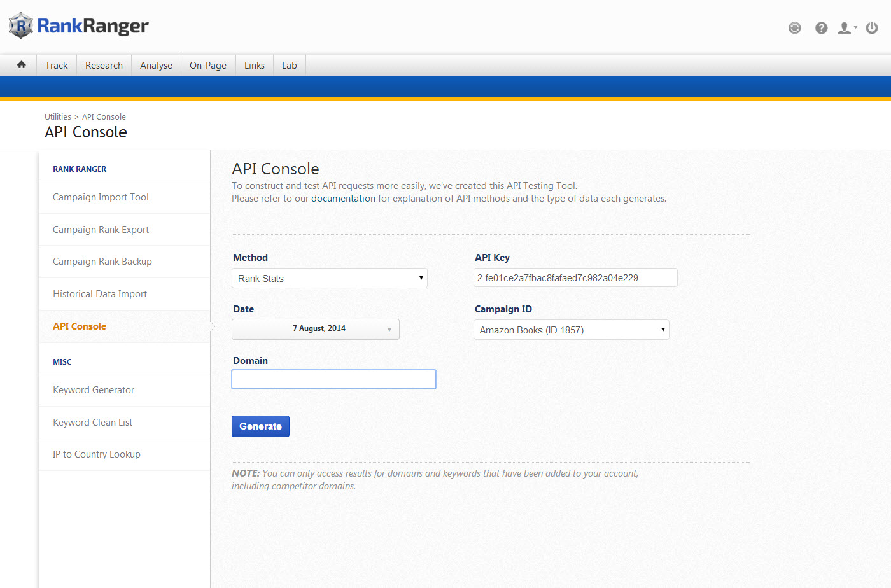
Task: Click the RankRanger logo
Action: [78, 26]
